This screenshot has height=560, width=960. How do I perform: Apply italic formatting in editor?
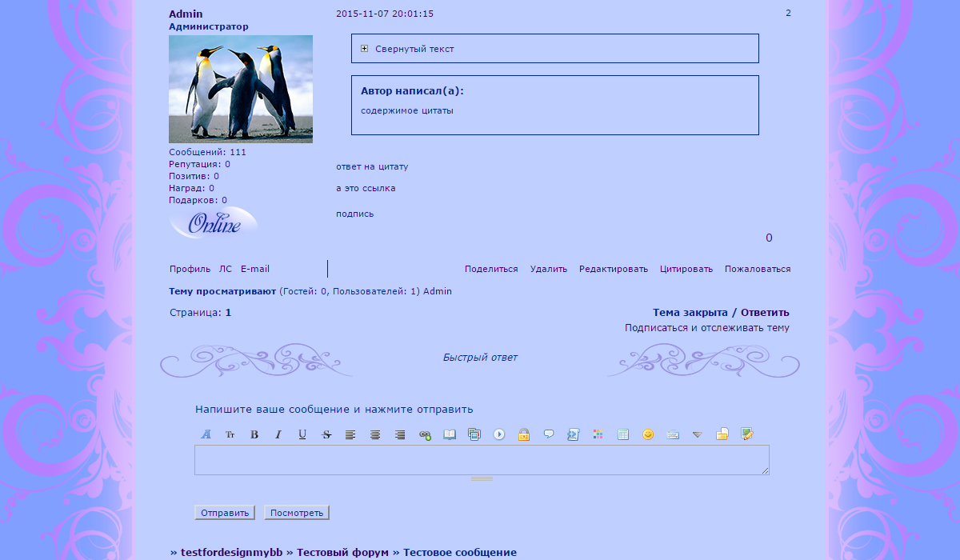tap(278, 434)
